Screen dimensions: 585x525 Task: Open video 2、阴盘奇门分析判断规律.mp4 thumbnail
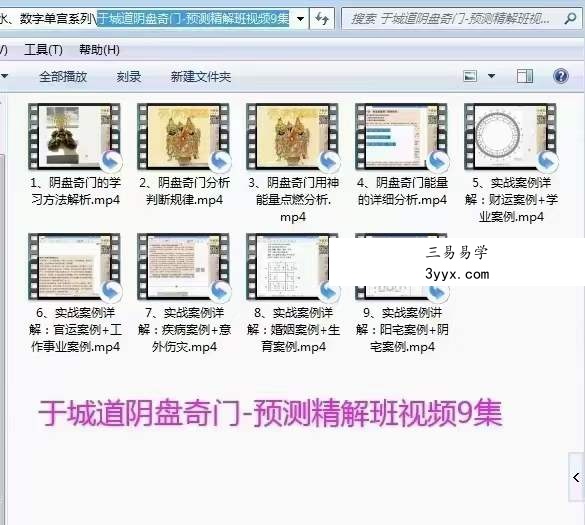[184, 137]
